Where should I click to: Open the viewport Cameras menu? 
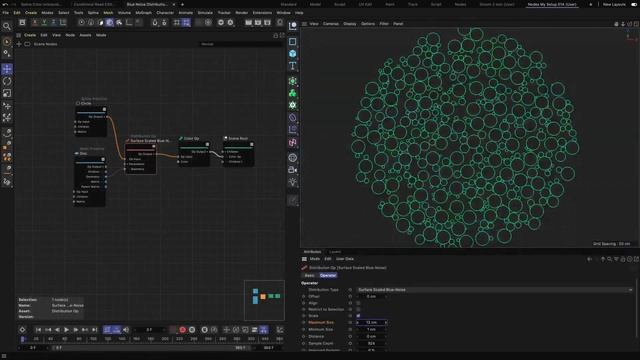point(331,24)
